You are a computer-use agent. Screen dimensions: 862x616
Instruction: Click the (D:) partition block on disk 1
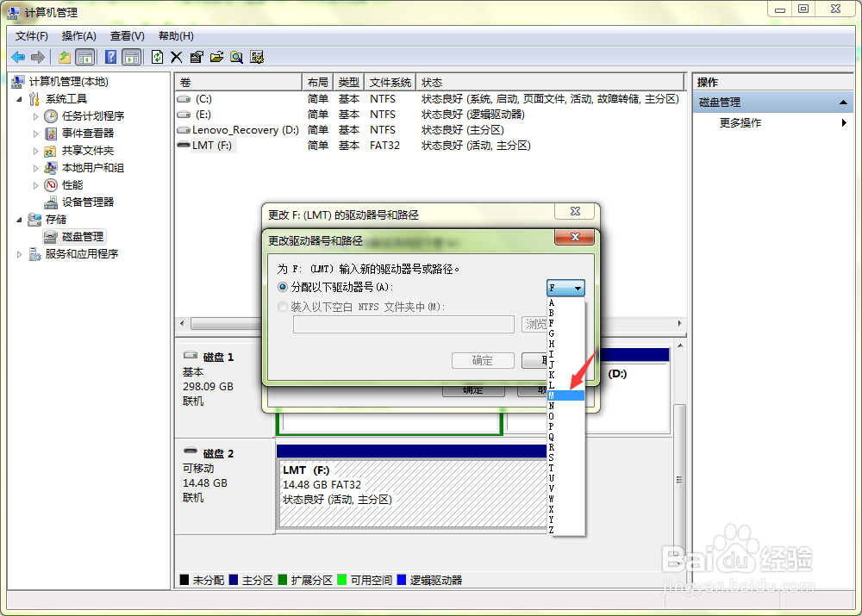634,396
